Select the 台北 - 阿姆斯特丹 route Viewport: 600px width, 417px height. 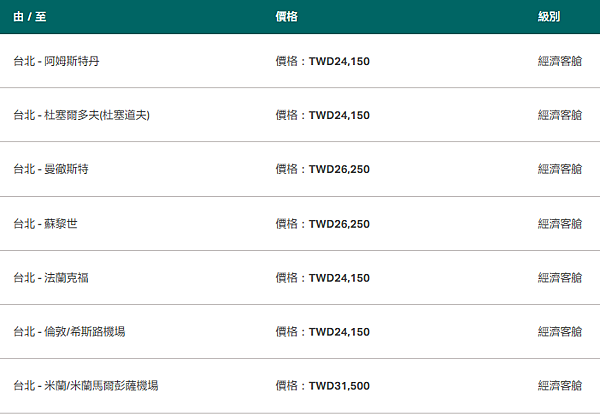coord(56,61)
